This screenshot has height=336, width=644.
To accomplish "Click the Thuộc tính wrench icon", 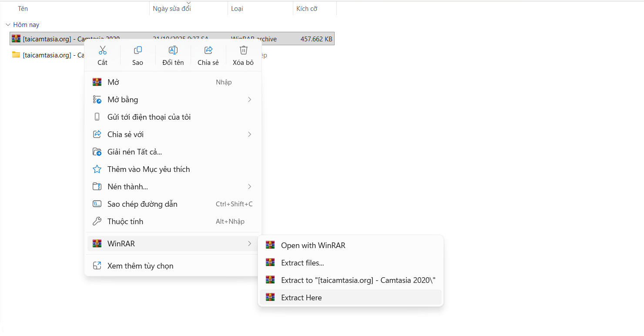I will pyautogui.click(x=97, y=222).
